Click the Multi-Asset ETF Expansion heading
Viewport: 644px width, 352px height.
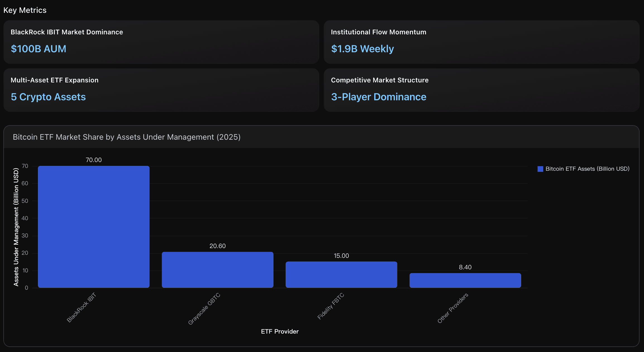(54, 80)
